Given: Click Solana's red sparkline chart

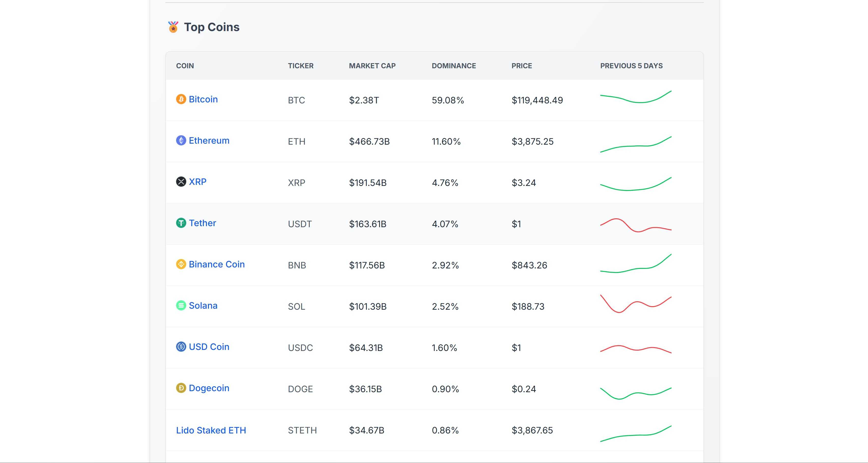Looking at the screenshot, I should 635,304.
